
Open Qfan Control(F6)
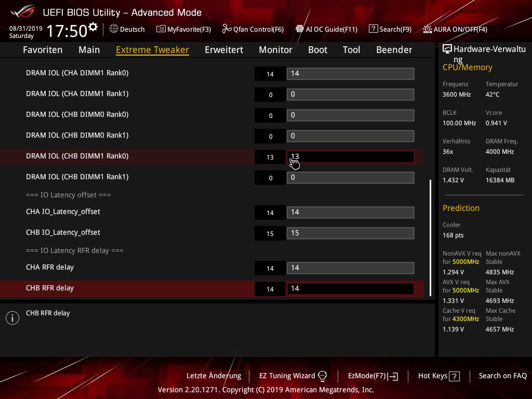click(253, 29)
